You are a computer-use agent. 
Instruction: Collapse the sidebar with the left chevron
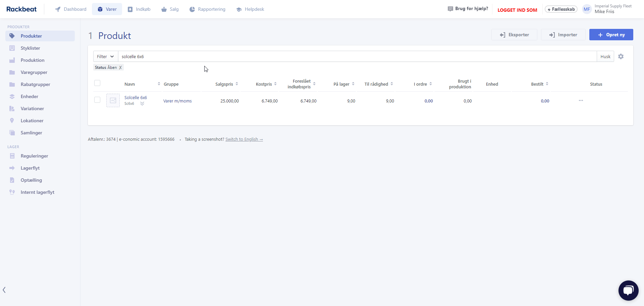pyautogui.click(x=4, y=290)
